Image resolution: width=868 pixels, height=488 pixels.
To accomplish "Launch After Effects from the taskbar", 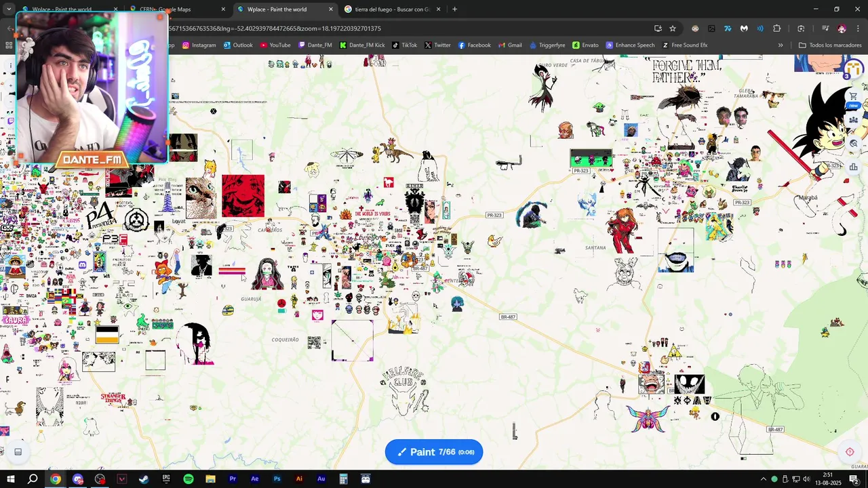I will (255, 479).
